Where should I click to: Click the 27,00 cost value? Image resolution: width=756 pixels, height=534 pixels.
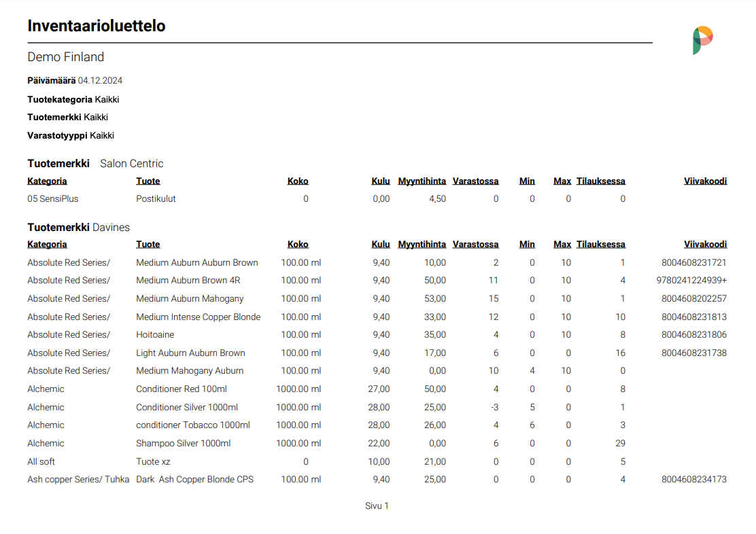(x=379, y=389)
